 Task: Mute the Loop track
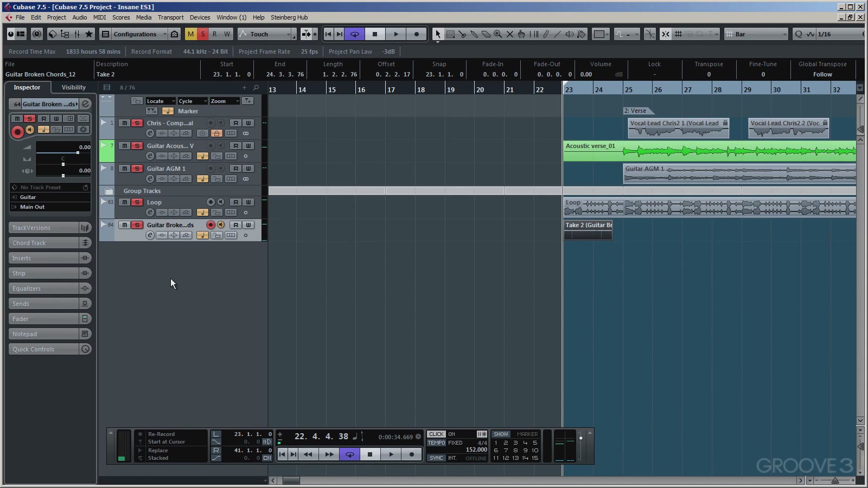125,202
